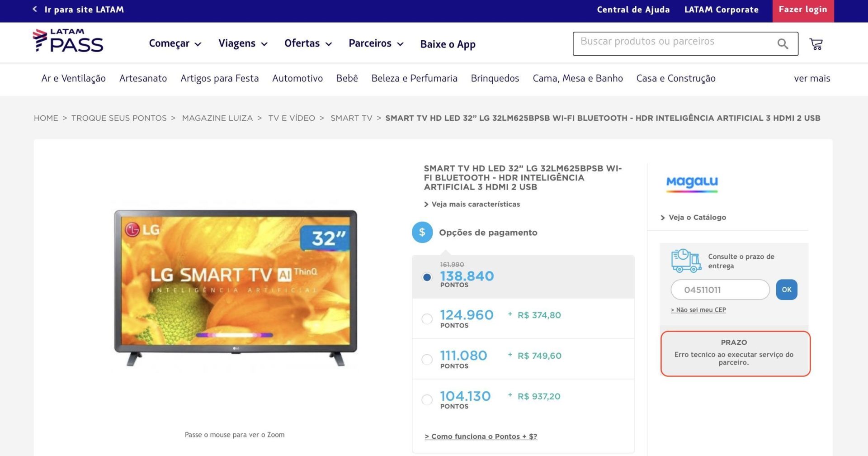Select the 111.080 pontos + R$ 749,60 option
The height and width of the screenshot is (456, 868).
click(x=427, y=359)
